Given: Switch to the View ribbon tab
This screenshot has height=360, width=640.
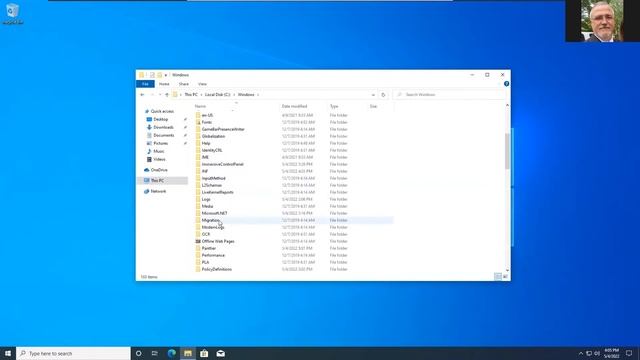Looking at the screenshot, I should coord(202,84).
